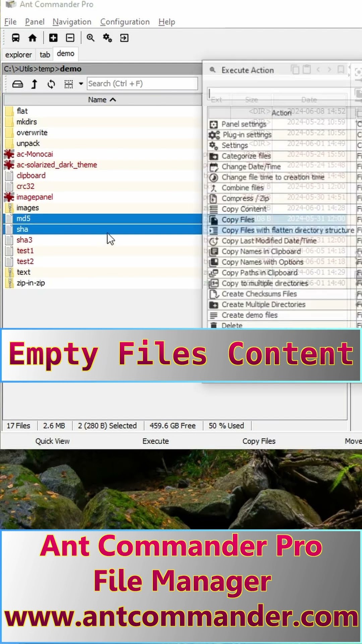Select the clipboard file

point(102,175)
